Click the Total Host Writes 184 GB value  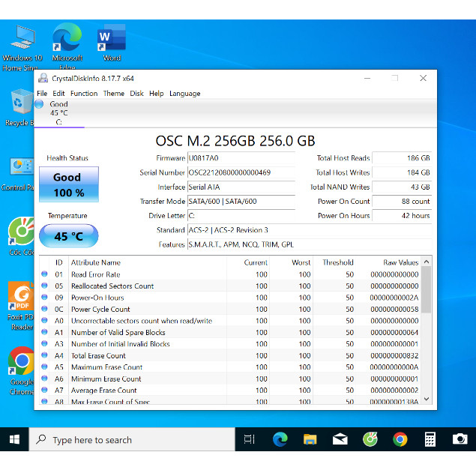(x=402, y=172)
